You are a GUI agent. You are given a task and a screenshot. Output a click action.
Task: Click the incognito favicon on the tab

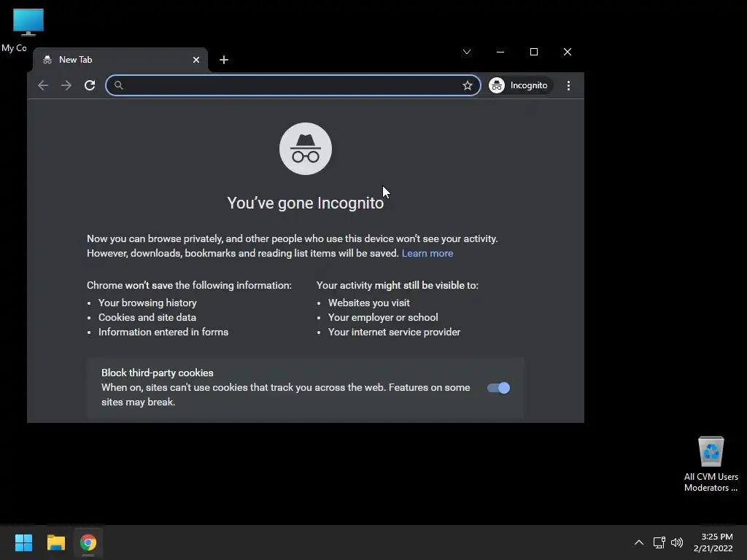coord(47,60)
